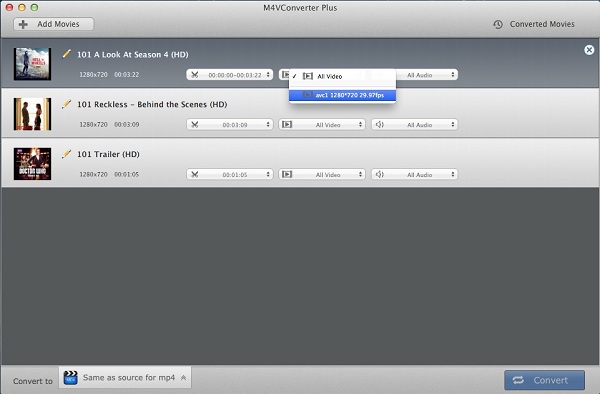This screenshot has width=600, height=394.
Task: Edit title pencil for 101 A Look At Season 4
Action: (67, 54)
